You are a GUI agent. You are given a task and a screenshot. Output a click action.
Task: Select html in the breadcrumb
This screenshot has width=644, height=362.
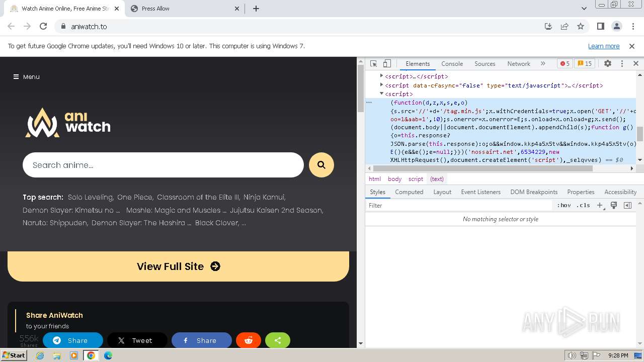click(x=374, y=179)
